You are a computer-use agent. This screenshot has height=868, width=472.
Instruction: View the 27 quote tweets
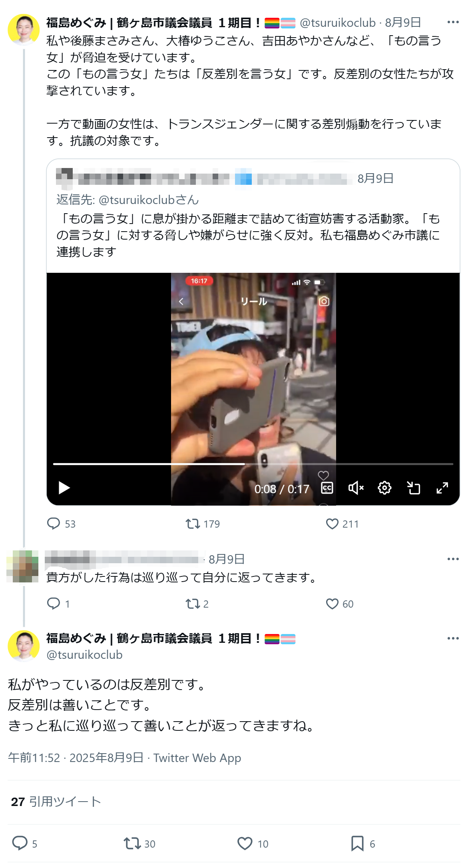click(x=56, y=802)
